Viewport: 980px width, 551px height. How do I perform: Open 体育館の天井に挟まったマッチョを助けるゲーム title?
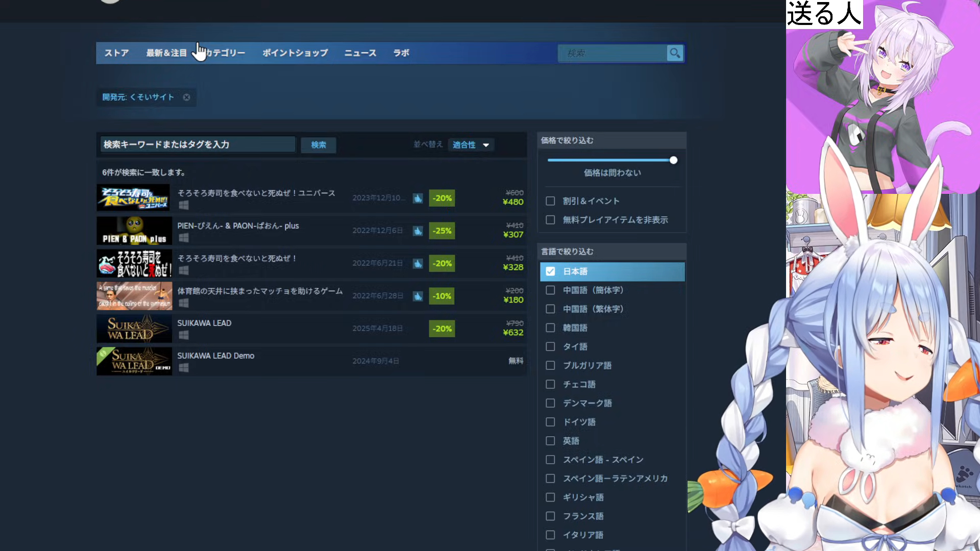click(260, 291)
